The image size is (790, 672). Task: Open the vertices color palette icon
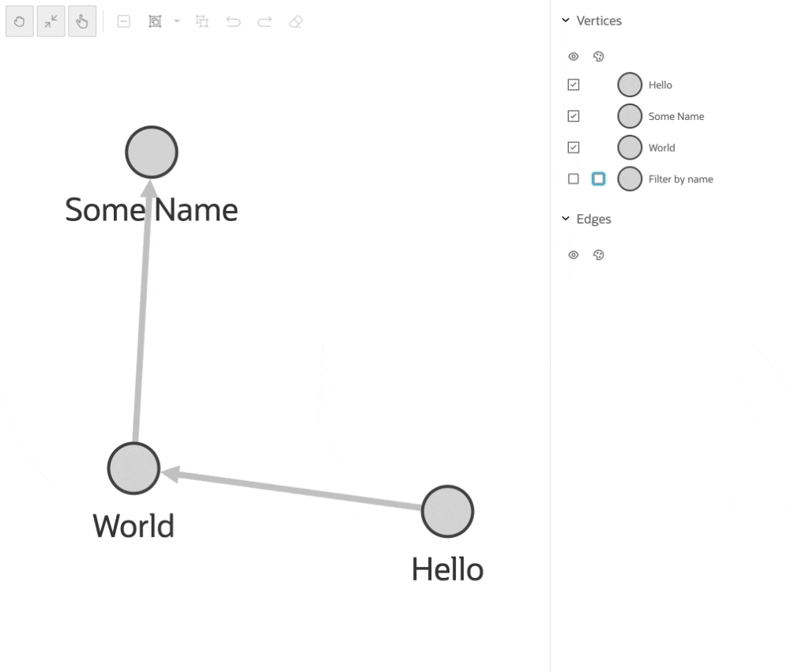tap(598, 56)
